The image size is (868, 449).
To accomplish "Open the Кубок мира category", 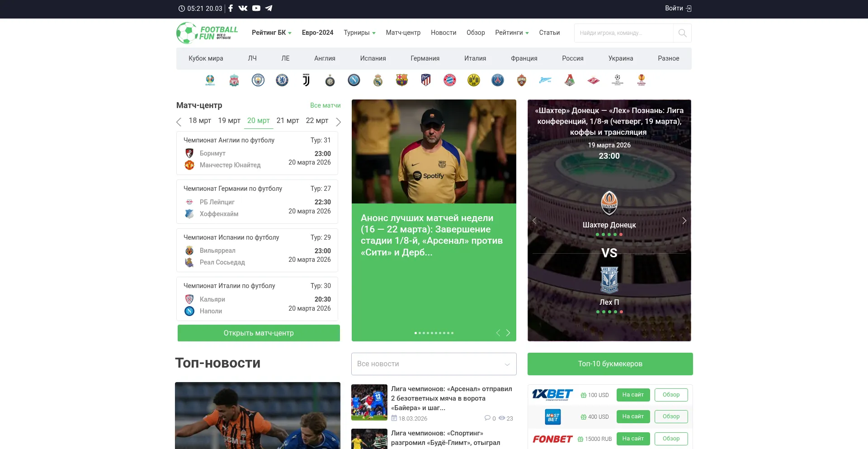I will (x=206, y=58).
